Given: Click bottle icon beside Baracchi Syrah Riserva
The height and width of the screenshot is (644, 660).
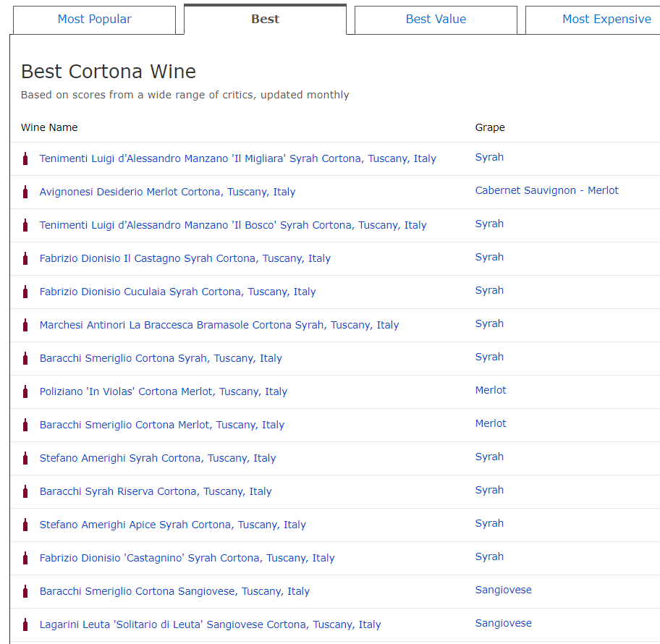Looking at the screenshot, I should [25, 491].
